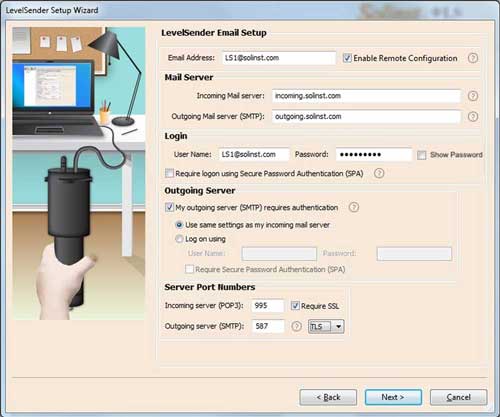The height and width of the screenshot is (417, 500).
Task: Click the Outgoing Mail server (SMTP) field
Action: [x=366, y=117]
